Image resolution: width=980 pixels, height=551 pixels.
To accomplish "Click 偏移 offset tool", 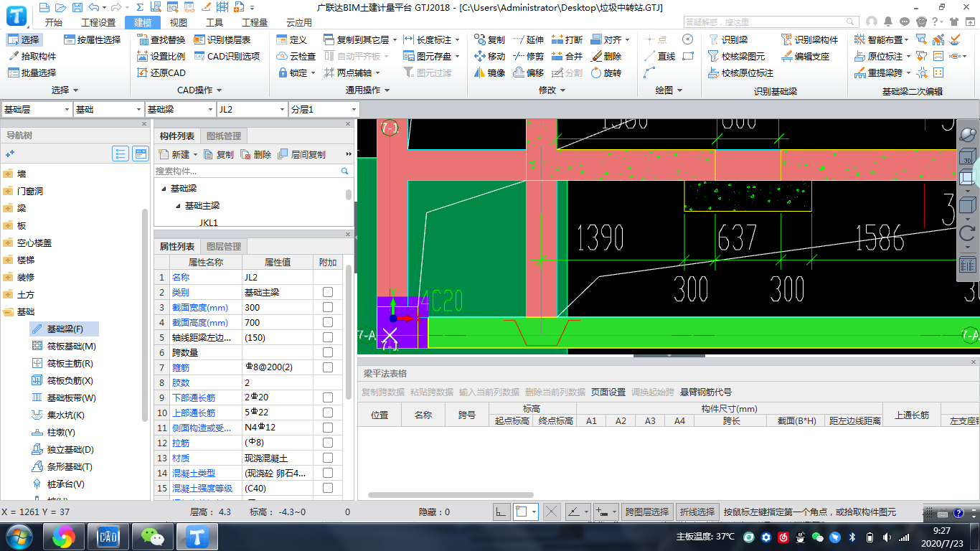I will (x=528, y=72).
